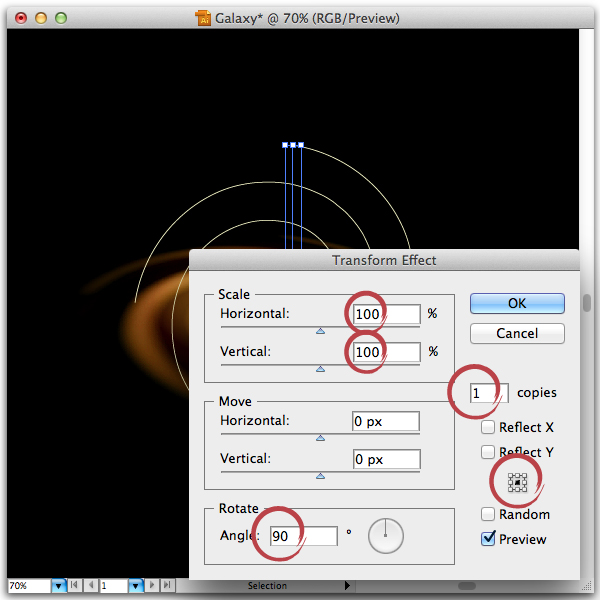Viewport: 600px width, 600px height.
Task: Click the Move Vertical slider handle
Action: 320,476
